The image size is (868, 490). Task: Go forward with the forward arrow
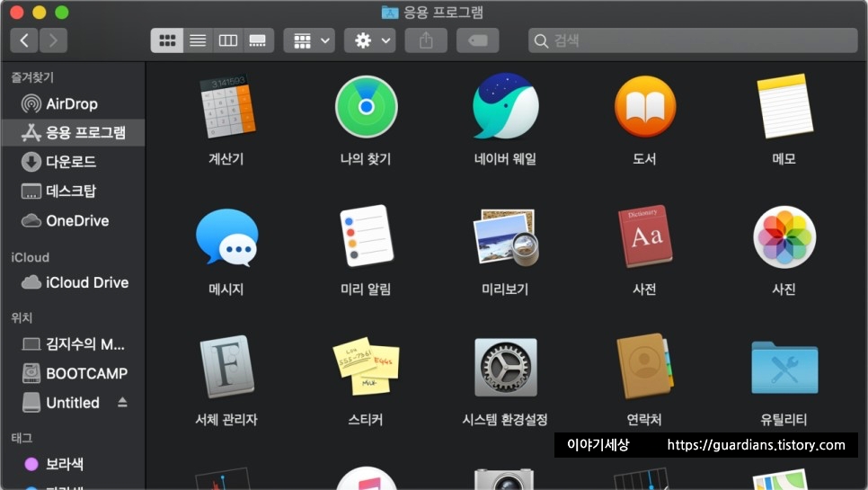point(53,40)
